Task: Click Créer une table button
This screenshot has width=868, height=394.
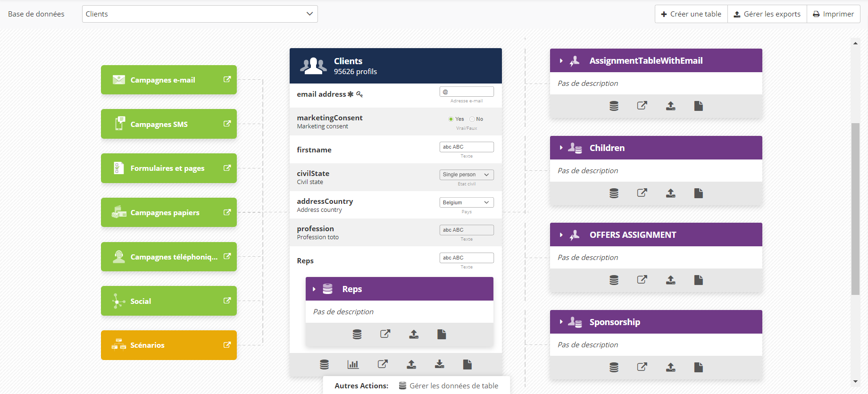Action: pos(691,14)
